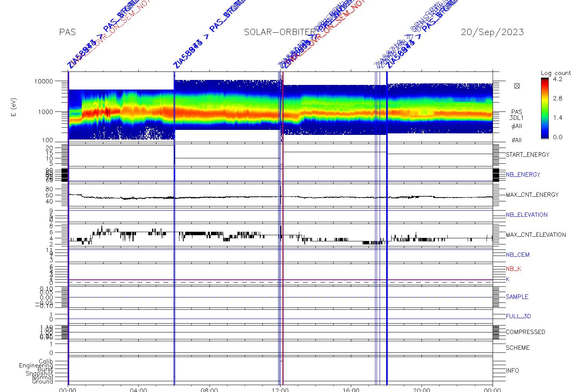This screenshot has width=581, height=392.
Task: Click the 04:00 time axis label
Action: tap(139, 389)
